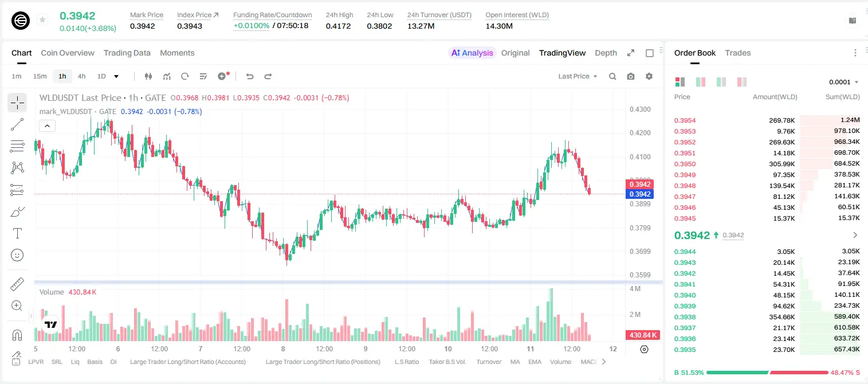The width and height of the screenshot is (868, 384).
Task: Click the chart search magnifier icon
Action: coord(612,76)
